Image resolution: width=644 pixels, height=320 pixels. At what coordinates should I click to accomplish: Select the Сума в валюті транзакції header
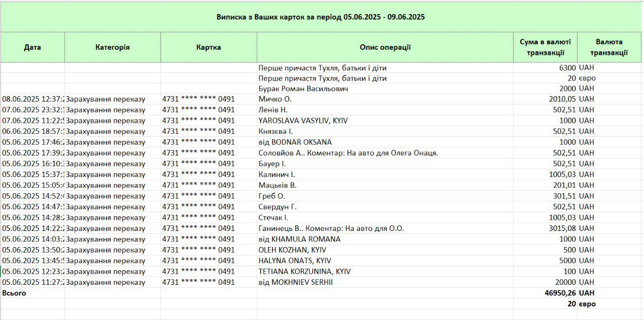pos(545,47)
